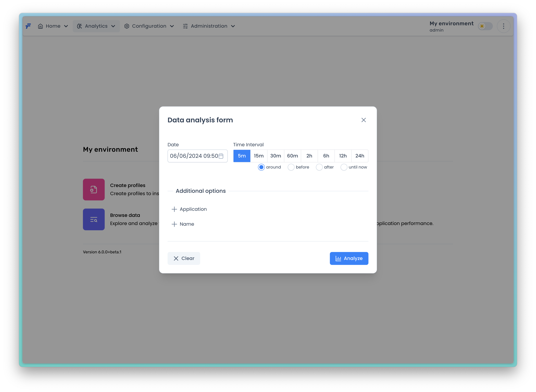Click the plus icon beside Name option

tap(174, 224)
